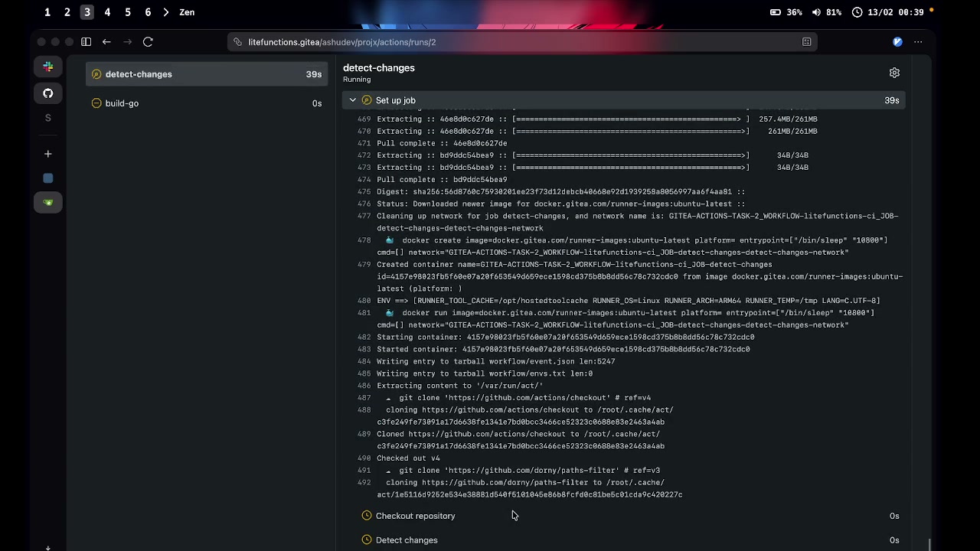Screen dimensions: 980x551
Task: Expand the Checkout repository step
Action: (624, 516)
